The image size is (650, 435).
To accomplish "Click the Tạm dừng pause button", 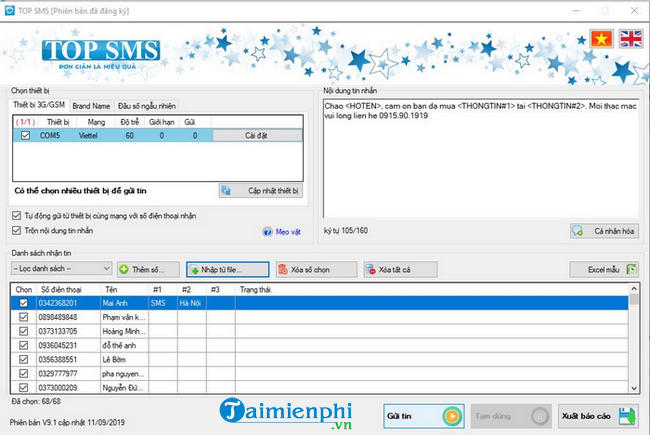I will pyautogui.click(x=511, y=414).
